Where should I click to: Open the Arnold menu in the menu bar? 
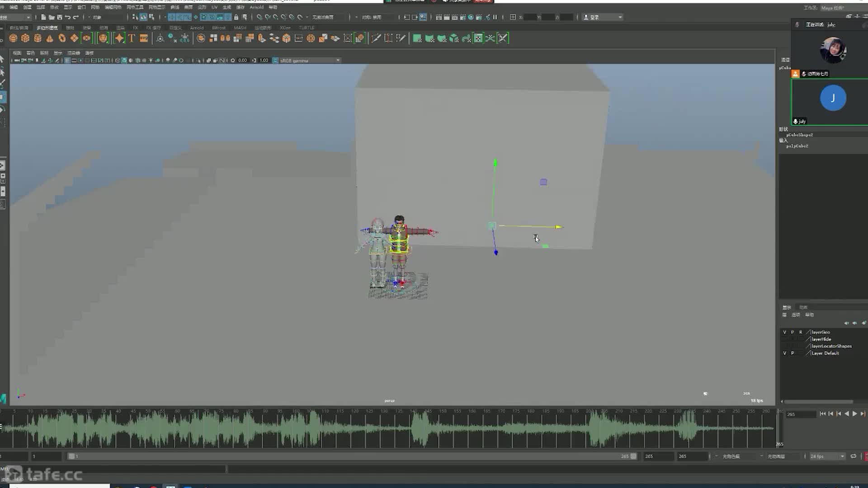[x=256, y=7]
